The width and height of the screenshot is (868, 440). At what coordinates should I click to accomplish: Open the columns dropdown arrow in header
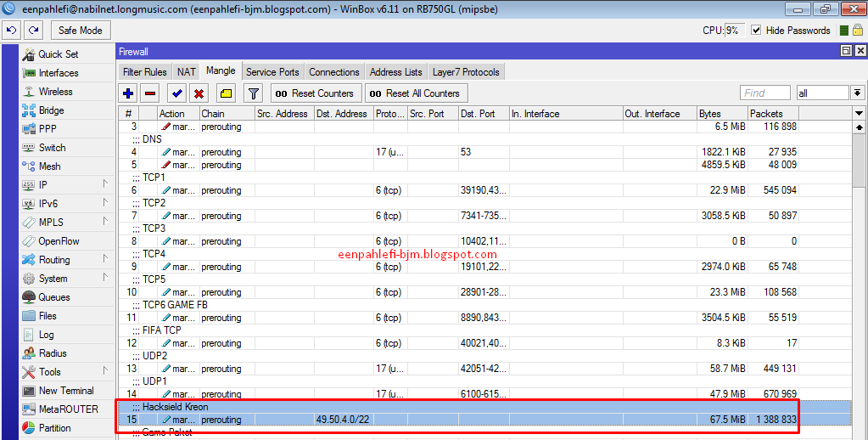point(859,114)
